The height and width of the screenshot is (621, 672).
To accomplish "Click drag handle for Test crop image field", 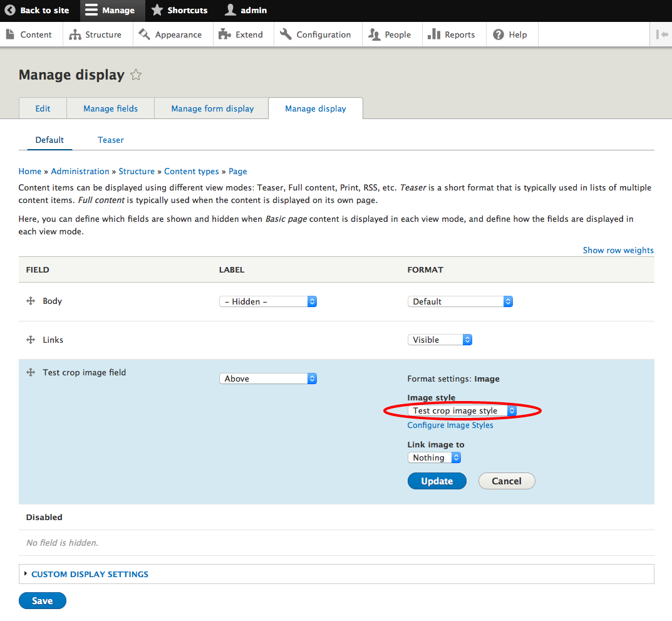I will (30, 372).
